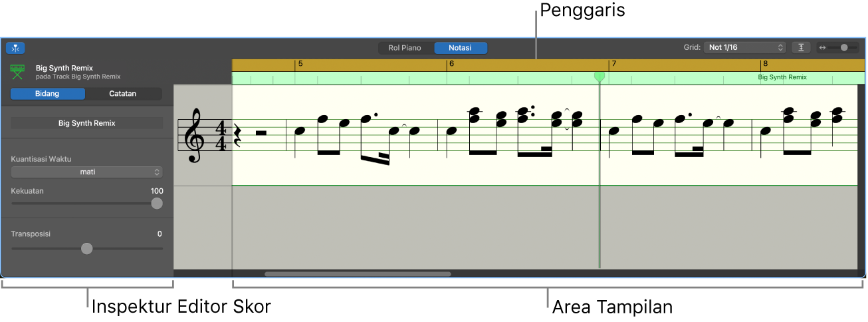Viewport: 868px width, 322px height.
Task: Select the Catatan tab
Action: (x=123, y=94)
